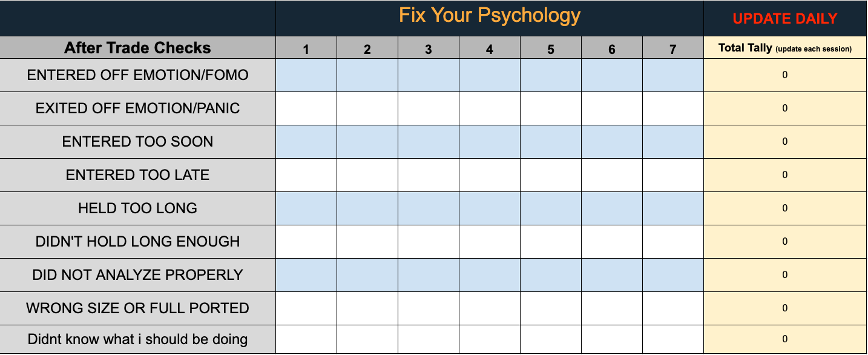Screen dimensions: 868x355
Task: Select the column 1 header cell
Action: point(306,49)
